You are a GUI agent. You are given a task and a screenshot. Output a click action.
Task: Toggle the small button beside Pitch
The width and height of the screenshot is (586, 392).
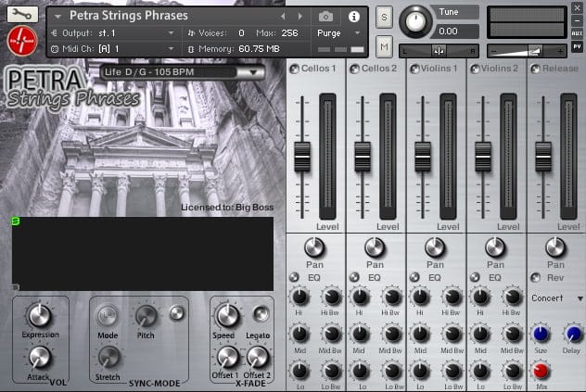coord(177,313)
